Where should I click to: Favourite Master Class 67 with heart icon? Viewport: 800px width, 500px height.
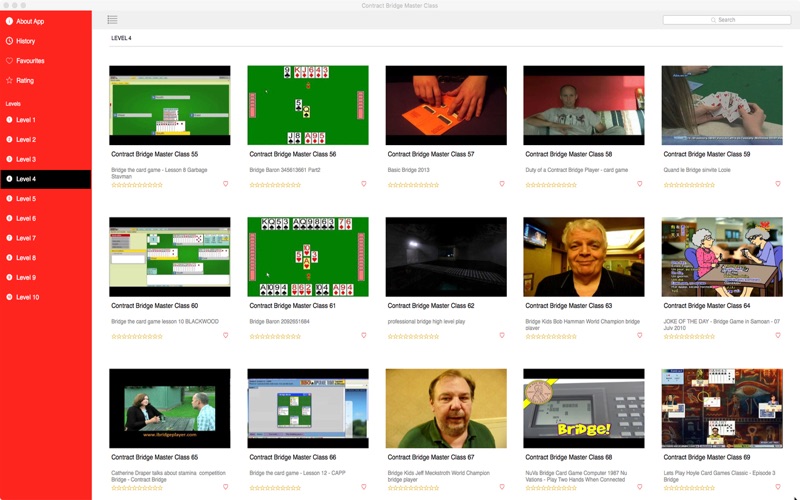pyautogui.click(x=502, y=487)
